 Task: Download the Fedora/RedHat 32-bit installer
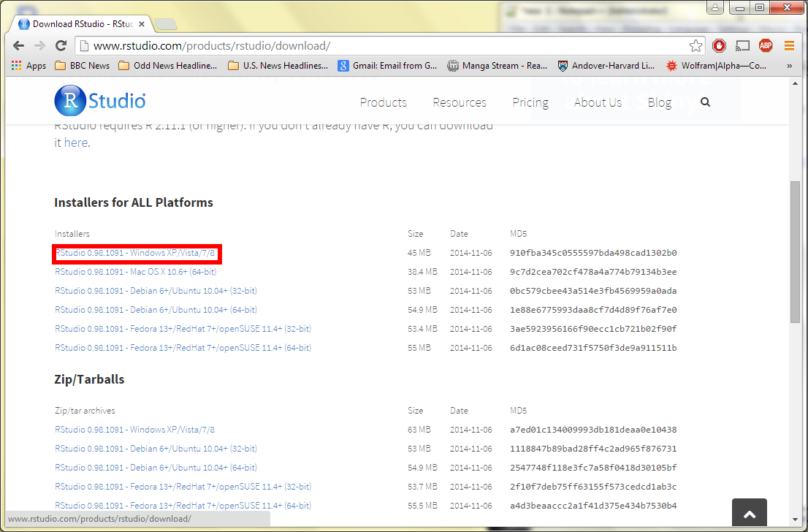pos(183,329)
